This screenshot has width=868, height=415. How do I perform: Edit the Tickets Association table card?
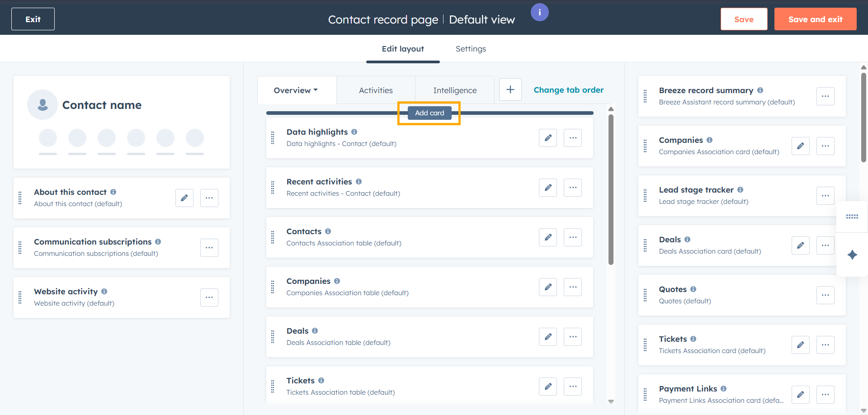(547, 387)
